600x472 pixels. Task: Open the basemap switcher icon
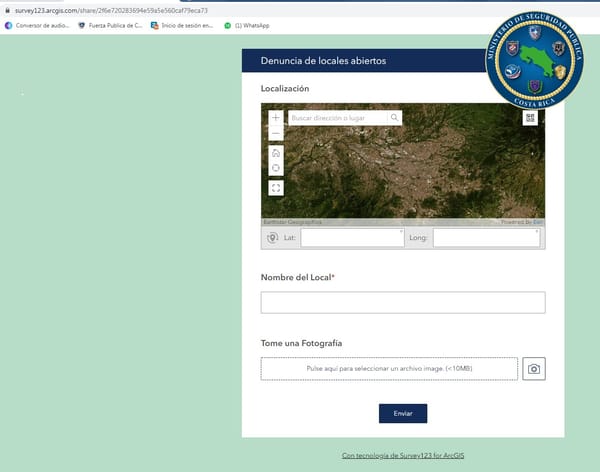click(x=530, y=118)
